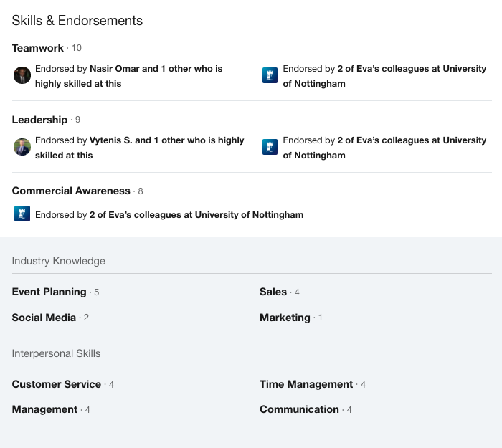Click University of Nottingham logo under Commercial Awareness

[x=22, y=214]
